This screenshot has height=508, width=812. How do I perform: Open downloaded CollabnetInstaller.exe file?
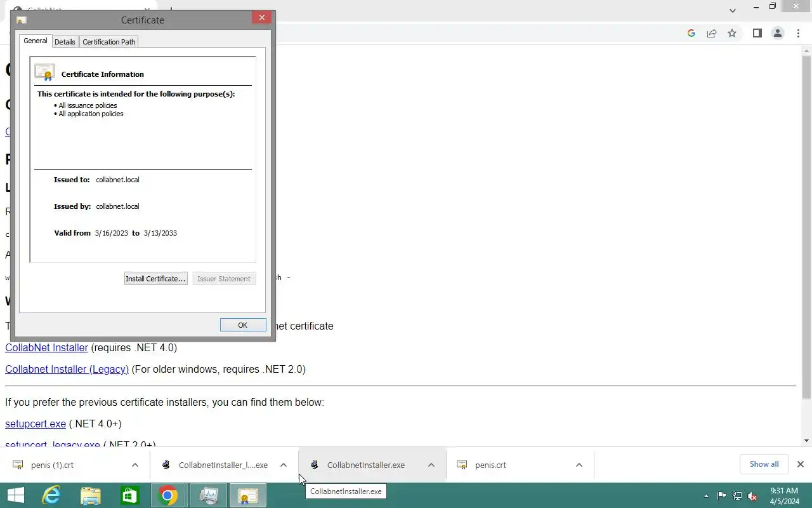click(x=366, y=465)
